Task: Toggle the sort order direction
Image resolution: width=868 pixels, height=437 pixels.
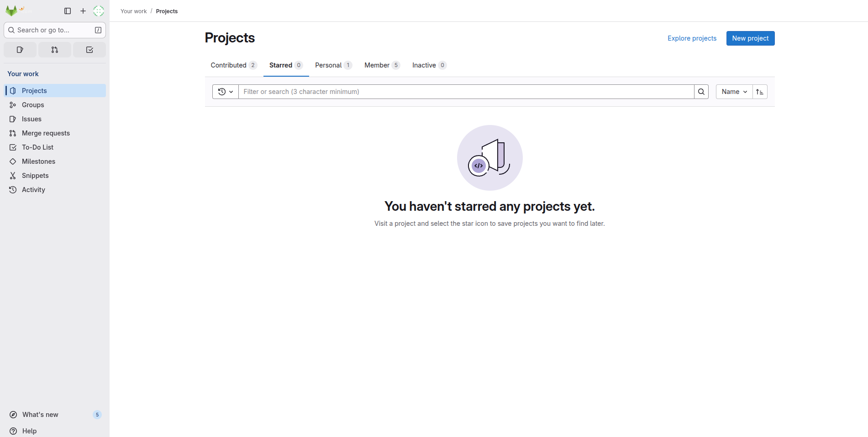Action: coord(759,91)
